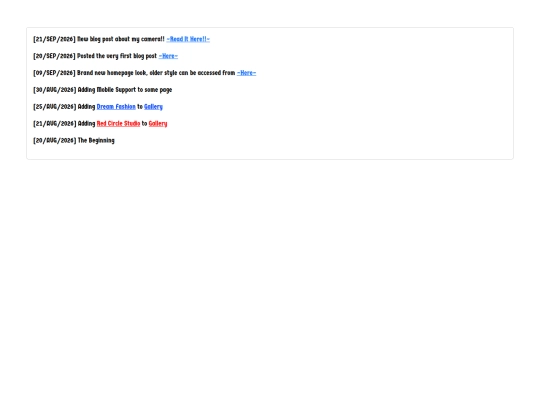Select "The Beginning" entry text
The image size is (540, 405).
(x=96, y=140)
